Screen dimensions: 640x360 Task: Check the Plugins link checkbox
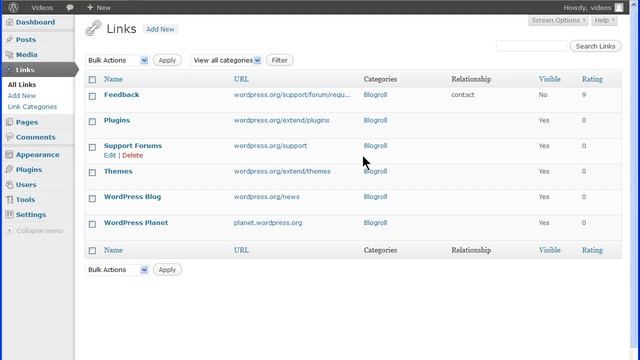click(x=92, y=122)
